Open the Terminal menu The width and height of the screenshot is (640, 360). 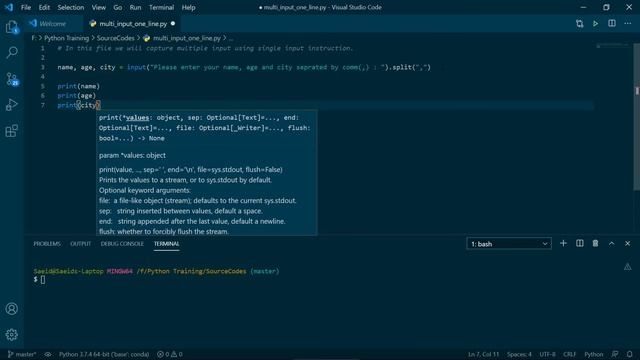point(161,7)
